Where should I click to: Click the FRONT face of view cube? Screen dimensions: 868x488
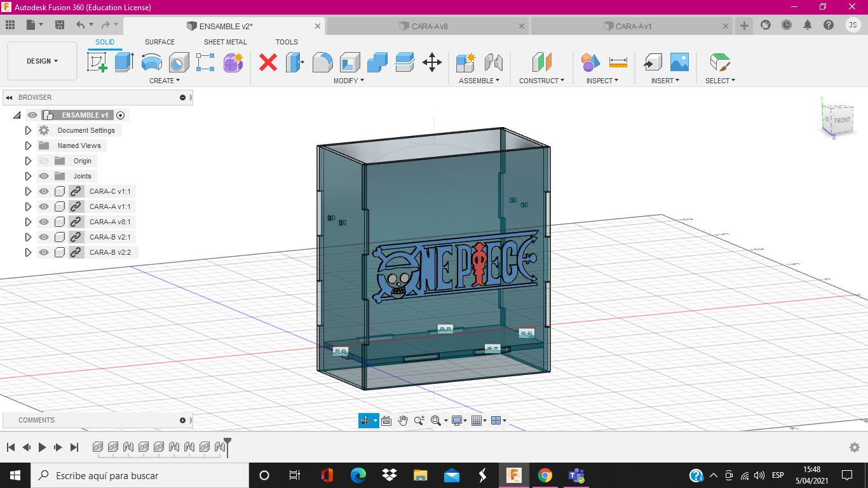(x=842, y=120)
